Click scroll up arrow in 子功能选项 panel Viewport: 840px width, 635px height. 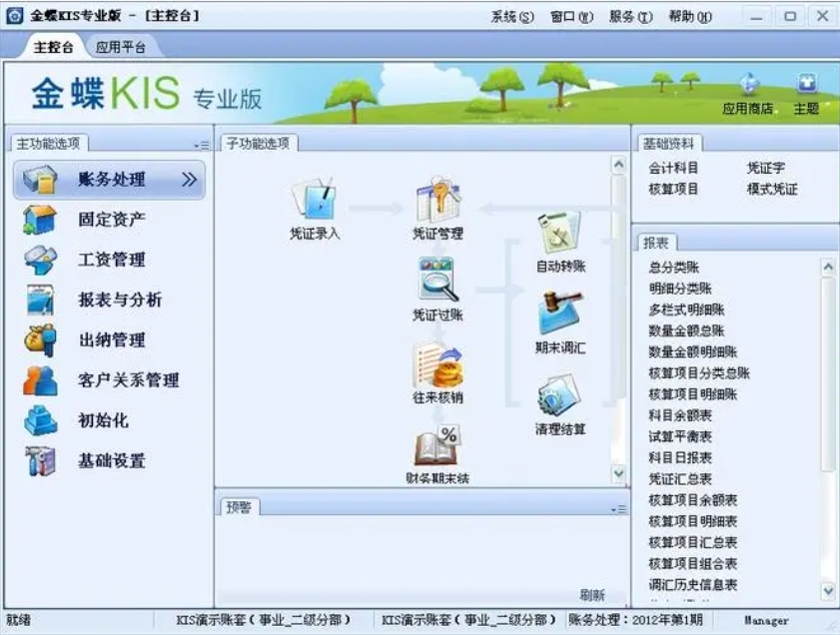[618, 165]
